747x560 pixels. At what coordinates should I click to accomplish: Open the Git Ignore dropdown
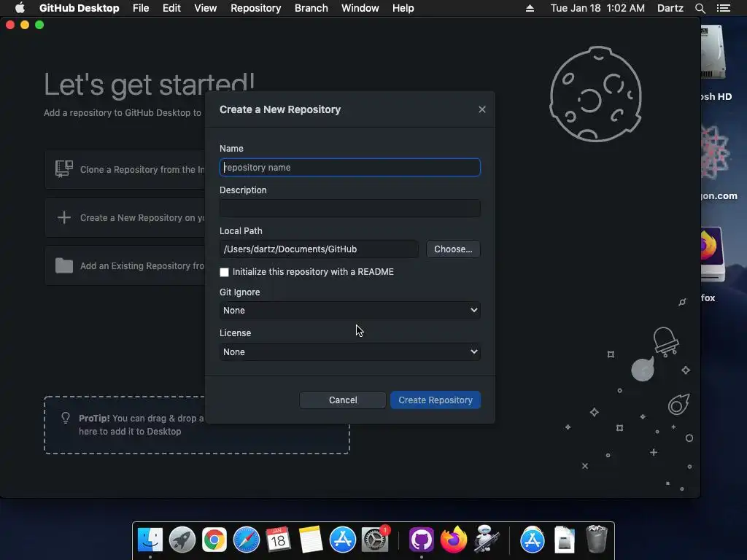tap(349, 311)
